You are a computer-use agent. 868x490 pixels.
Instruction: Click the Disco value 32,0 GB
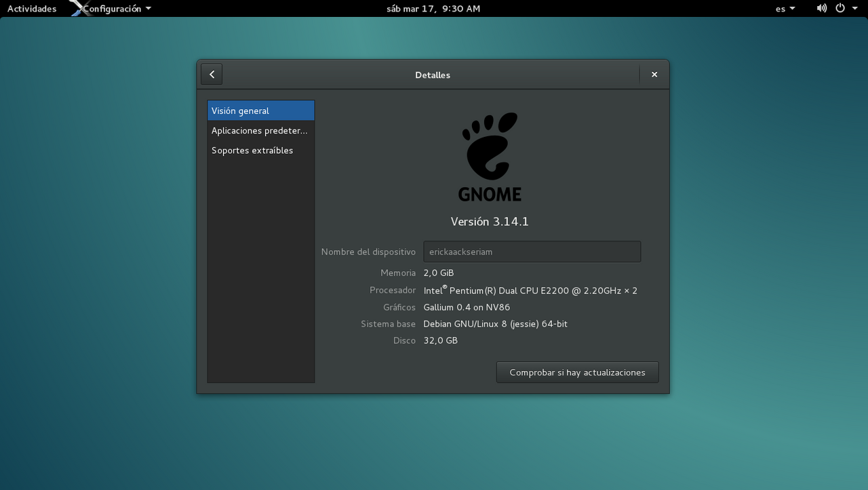point(441,340)
